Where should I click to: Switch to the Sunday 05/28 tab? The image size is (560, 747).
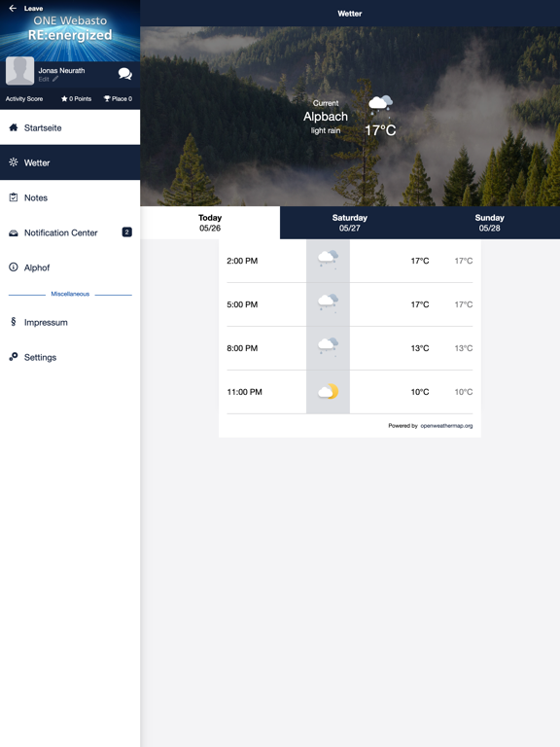(490, 223)
